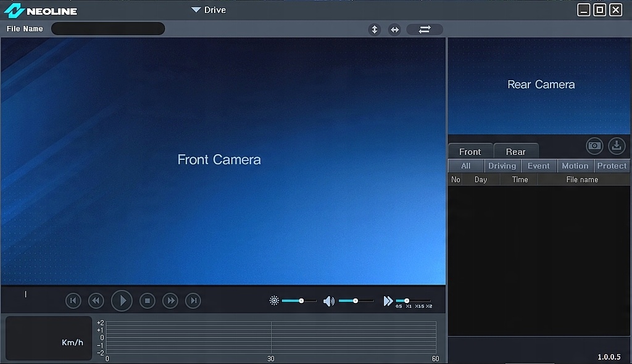This screenshot has height=364, width=632.
Task: Click the download/save file icon
Action: click(617, 146)
